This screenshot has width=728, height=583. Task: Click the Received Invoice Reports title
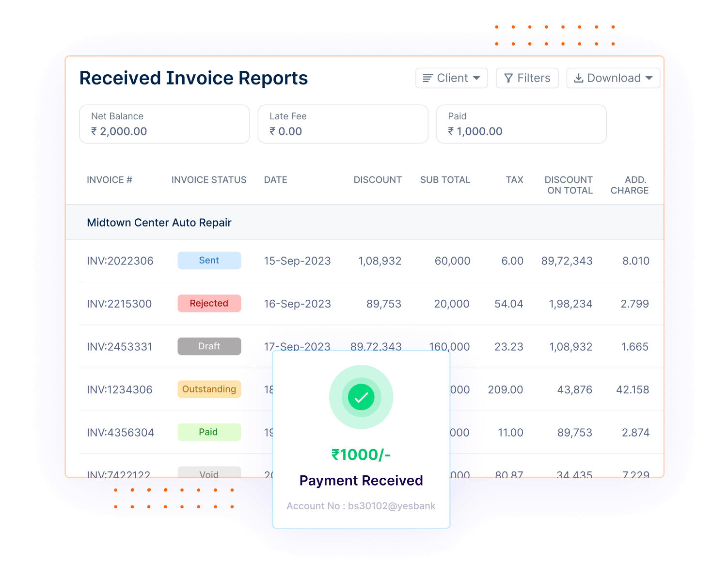click(194, 78)
